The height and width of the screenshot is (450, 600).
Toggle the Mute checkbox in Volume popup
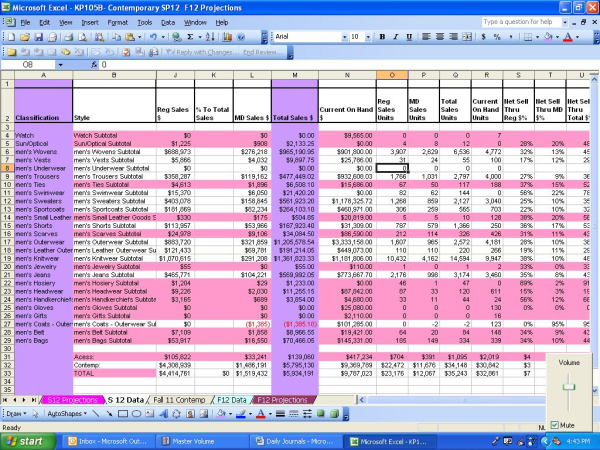(556, 424)
